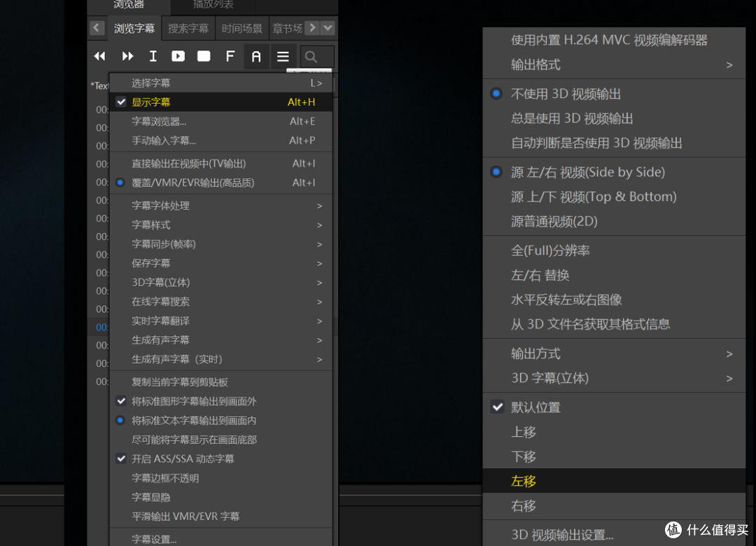Click 上移 menu item
756x546 pixels.
(615, 432)
